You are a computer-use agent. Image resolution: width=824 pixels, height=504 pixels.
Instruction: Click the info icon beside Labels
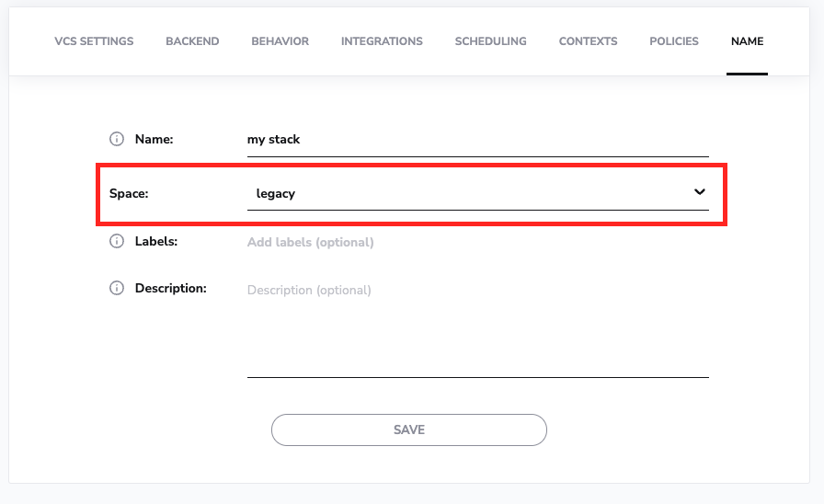[x=117, y=241]
